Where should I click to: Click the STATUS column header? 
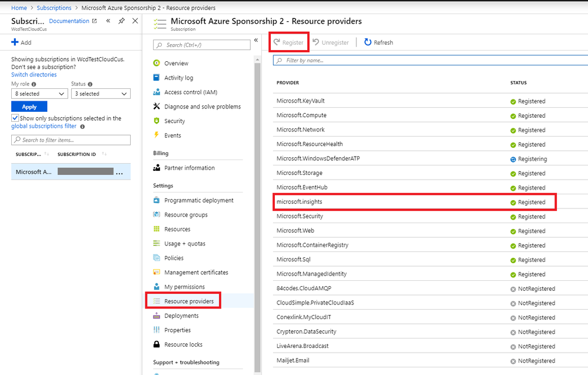coord(518,82)
